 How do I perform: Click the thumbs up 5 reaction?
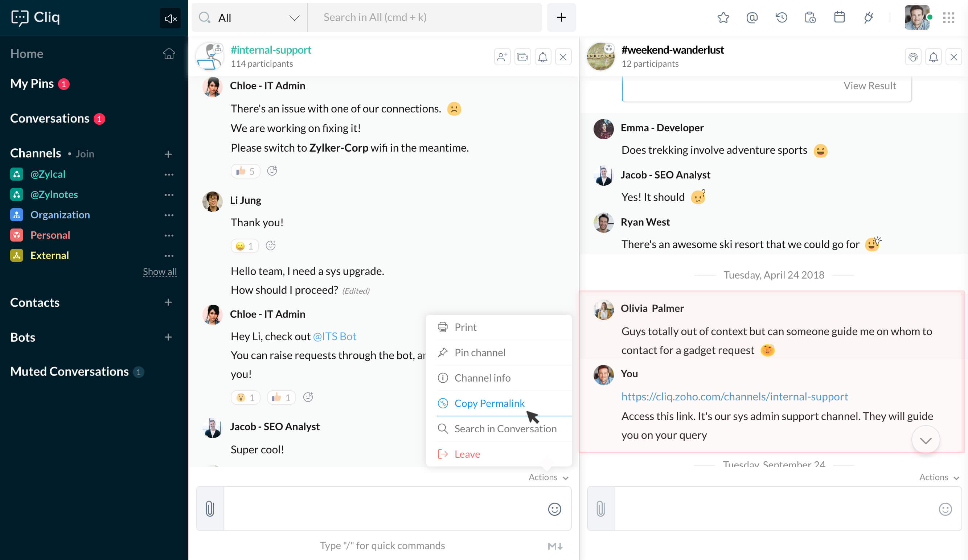pos(245,171)
